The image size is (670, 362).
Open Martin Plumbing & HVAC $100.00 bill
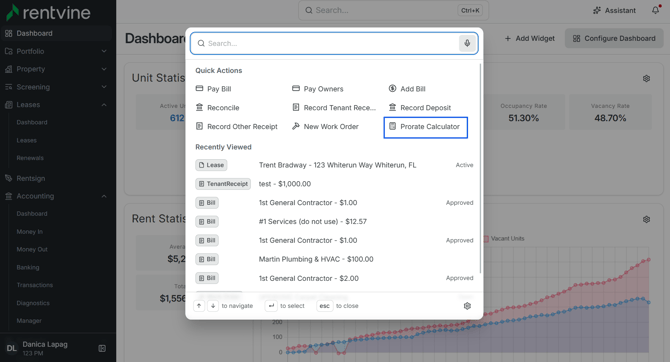coord(334,259)
